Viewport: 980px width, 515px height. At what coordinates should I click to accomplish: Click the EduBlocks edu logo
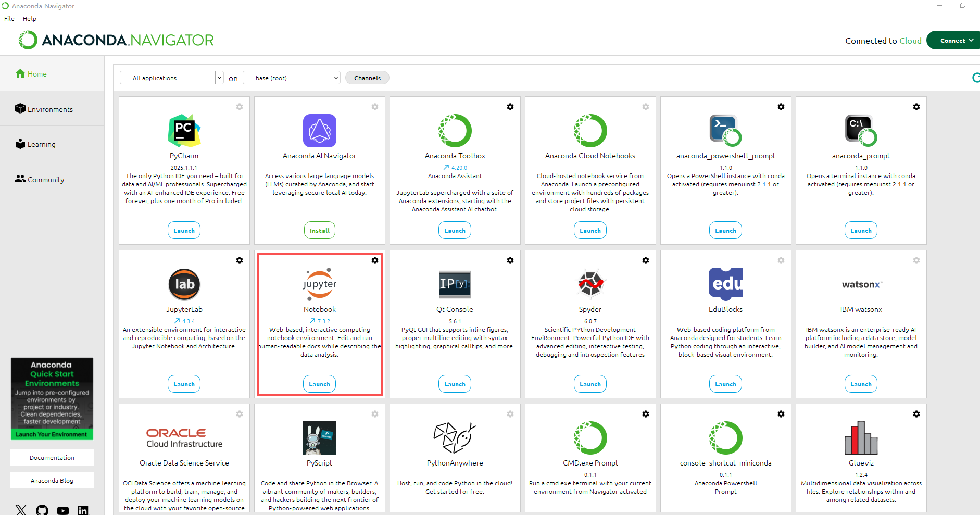click(726, 284)
